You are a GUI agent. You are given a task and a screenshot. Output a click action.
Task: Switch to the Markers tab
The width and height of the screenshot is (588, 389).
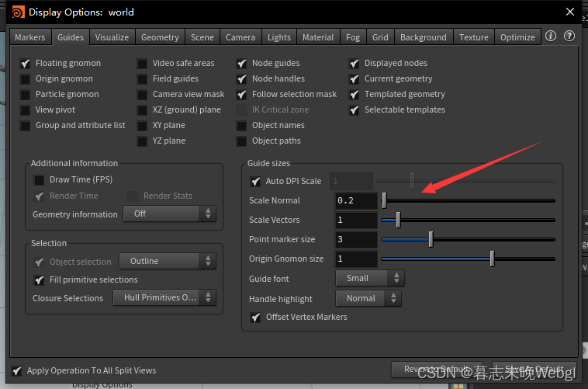click(x=30, y=37)
